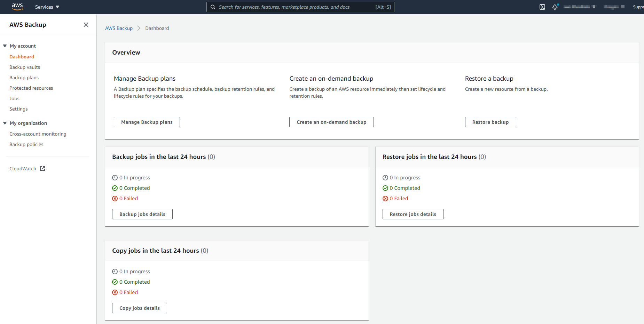The width and height of the screenshot is (644, 324).
Task: Click the search magnifier icon
Action: tap(213, 7)
